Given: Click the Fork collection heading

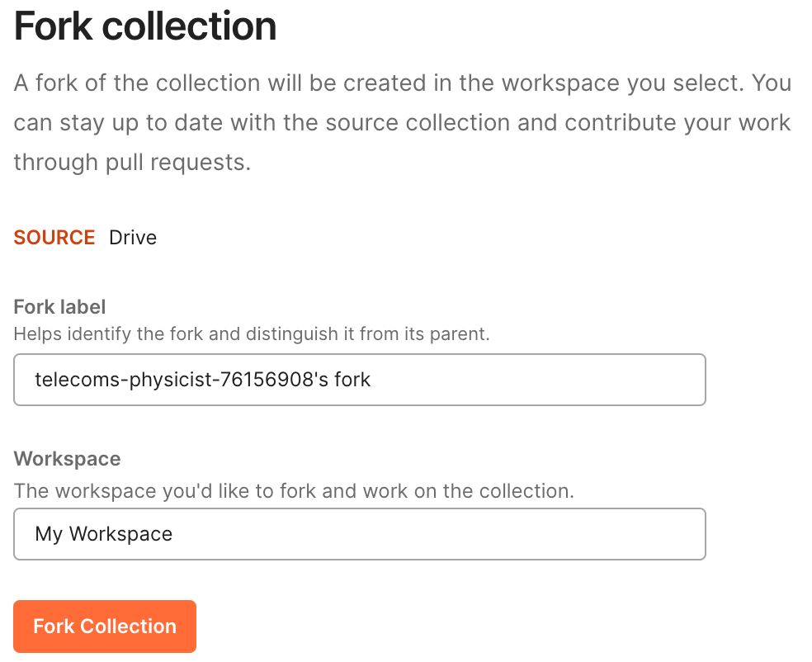Looking at the screenshot, I should tap(145, 26).
